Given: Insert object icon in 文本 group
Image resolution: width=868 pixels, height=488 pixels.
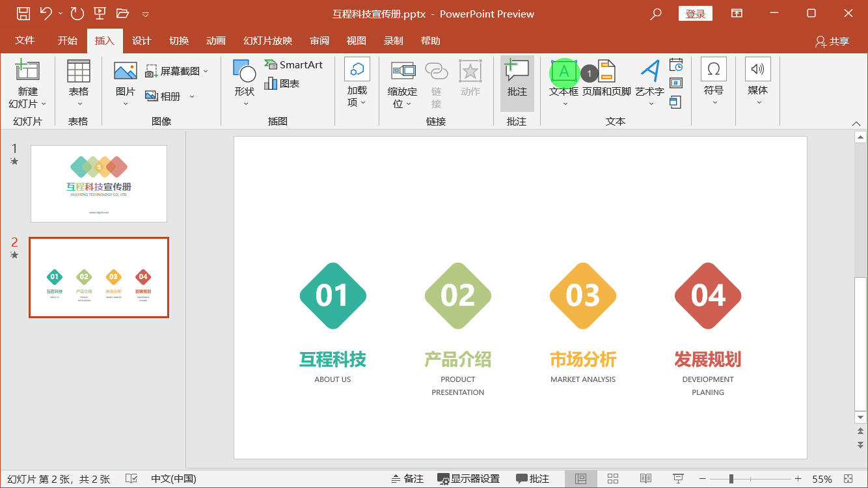Looking at the screenshot, I should 676,102.
